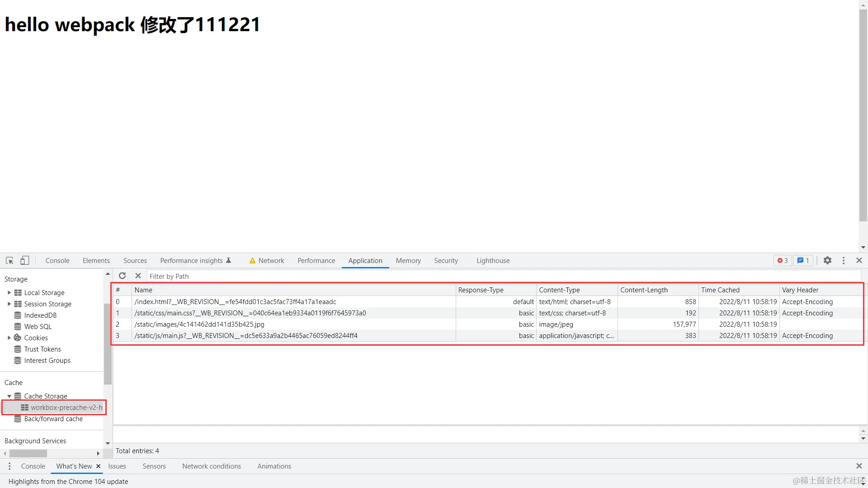868x488 pixels.
Task: Expand the Local Storage tree node
Action: pos(9,293)
